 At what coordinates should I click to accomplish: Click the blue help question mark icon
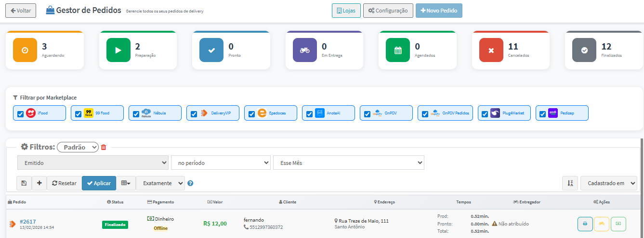(x=190, y=183)
